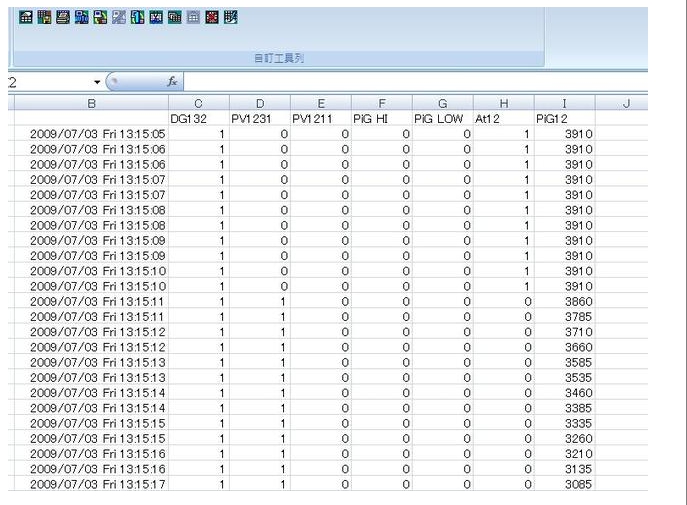Screen dimensions: 687x505
Task: Click the fifth custom toolbar icon with green square
Action: pos(100,18)
